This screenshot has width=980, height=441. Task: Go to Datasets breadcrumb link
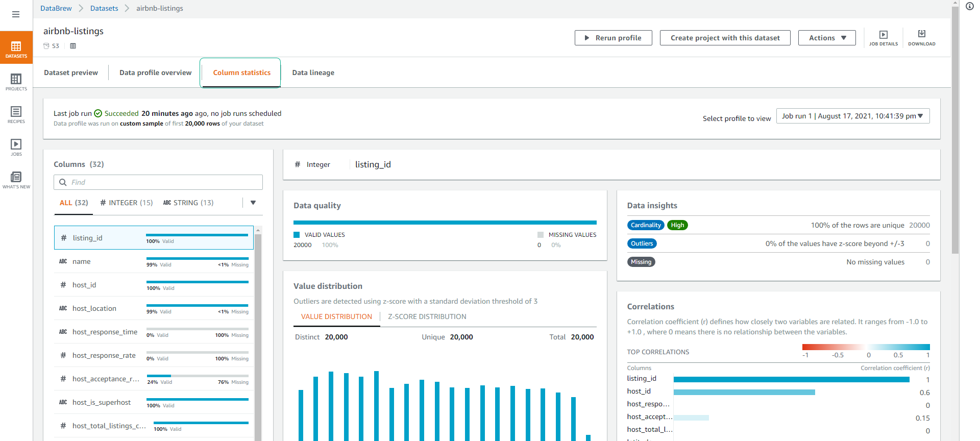coord(104,8)
